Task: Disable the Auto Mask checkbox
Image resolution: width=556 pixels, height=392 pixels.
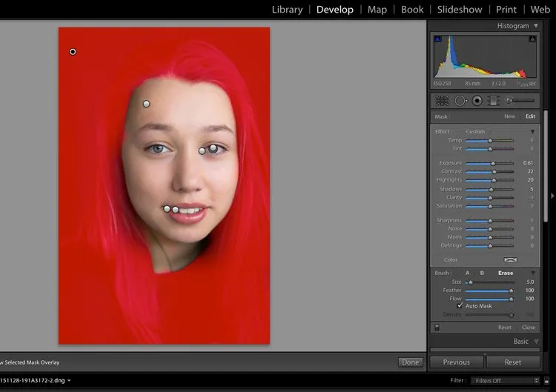Action: coord(460,305)
